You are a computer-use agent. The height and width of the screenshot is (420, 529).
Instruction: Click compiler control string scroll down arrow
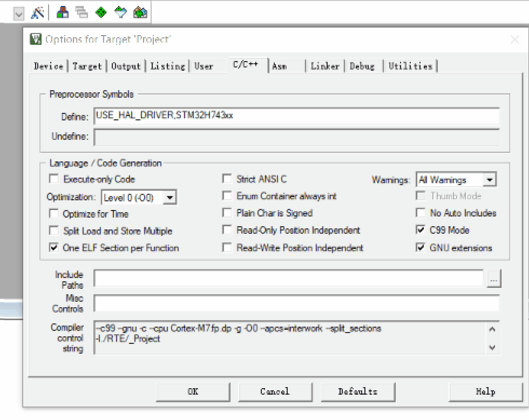tap(492, 348)
